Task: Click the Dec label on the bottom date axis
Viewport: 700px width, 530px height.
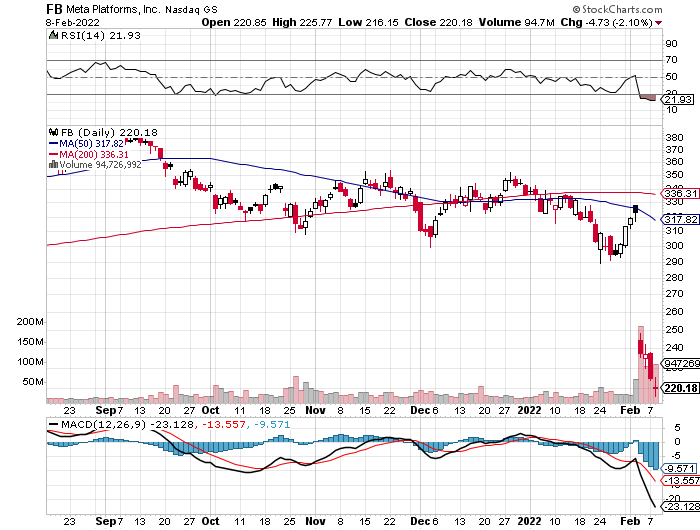Action: 420,521
